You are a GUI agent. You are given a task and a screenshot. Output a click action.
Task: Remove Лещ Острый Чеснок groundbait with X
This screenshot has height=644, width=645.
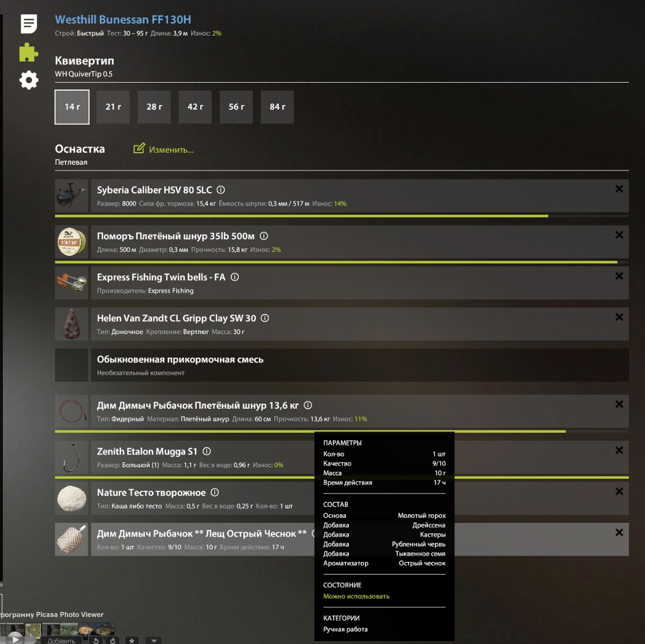619,533
